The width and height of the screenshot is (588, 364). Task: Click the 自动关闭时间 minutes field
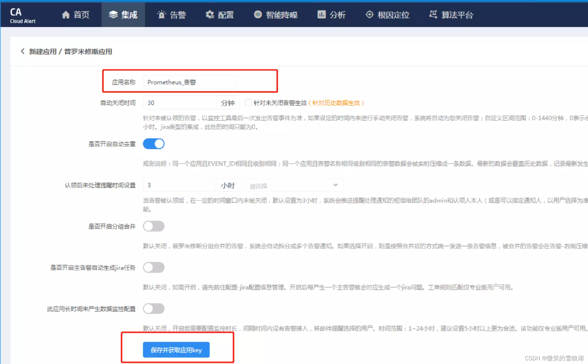[x=179, y=103]
